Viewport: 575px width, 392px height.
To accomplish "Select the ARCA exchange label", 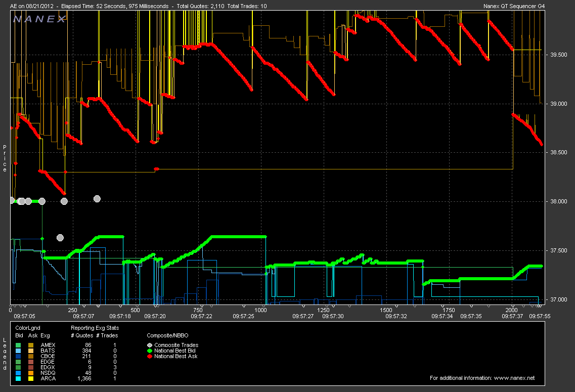I will [x=48, y=378].
